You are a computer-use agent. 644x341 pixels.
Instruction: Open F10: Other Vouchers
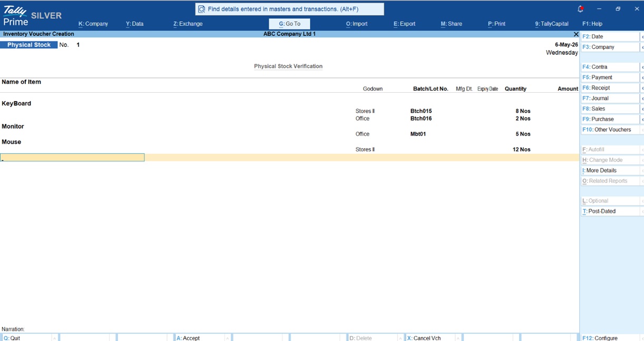click(x=610, y=130)
